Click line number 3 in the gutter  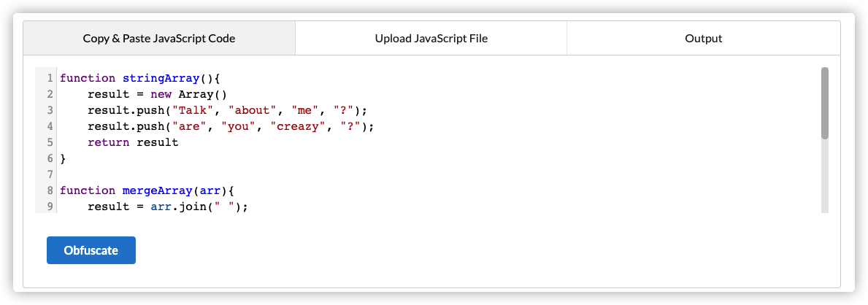click(49, 110)
